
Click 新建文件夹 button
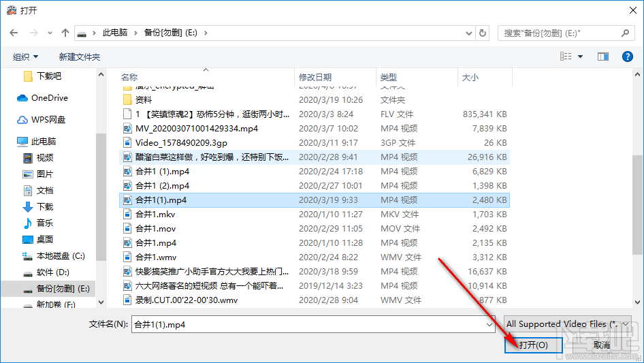pos(79,57)
